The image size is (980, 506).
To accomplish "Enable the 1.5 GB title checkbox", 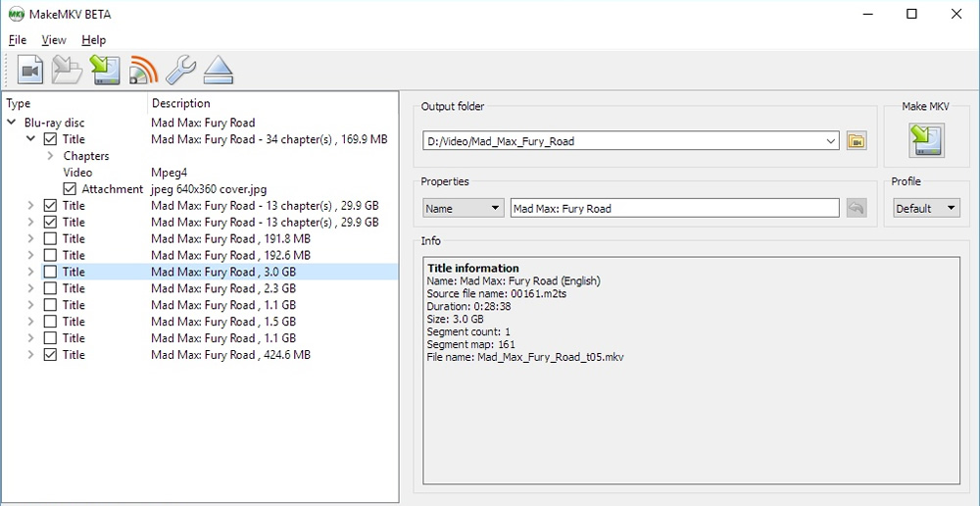I will pos(50,322).
